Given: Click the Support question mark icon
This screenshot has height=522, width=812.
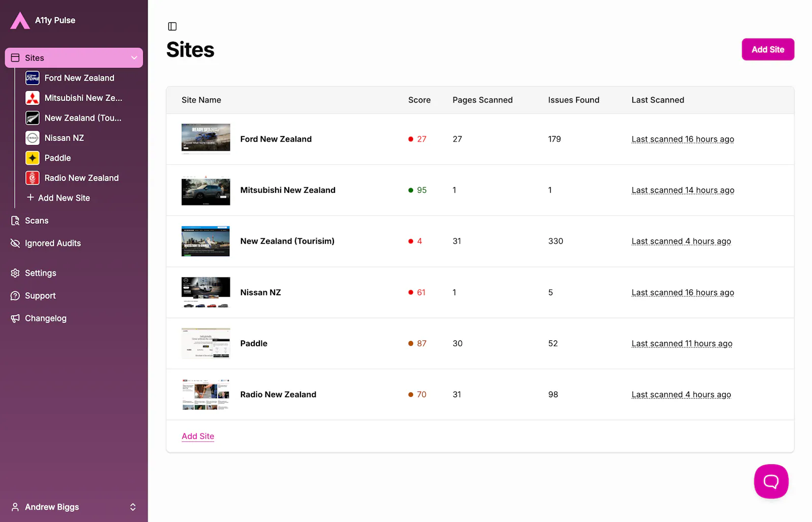Looking at the screenshot, I should point(15,296).
